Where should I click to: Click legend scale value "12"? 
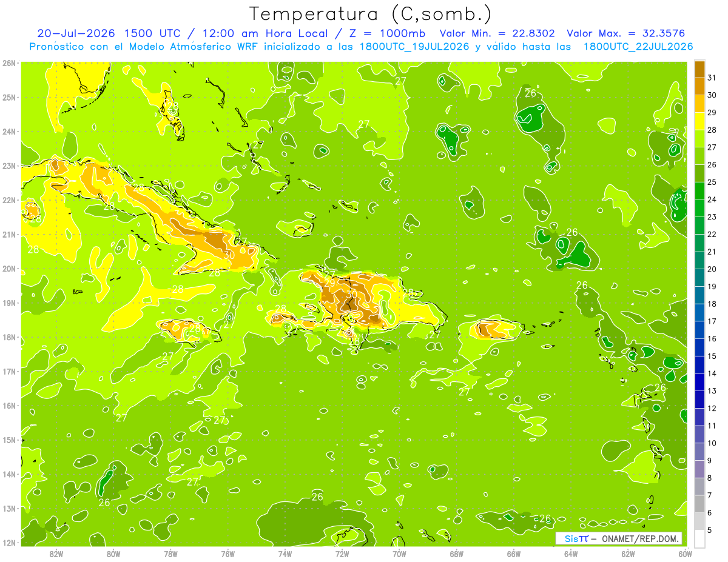[712, 408]
